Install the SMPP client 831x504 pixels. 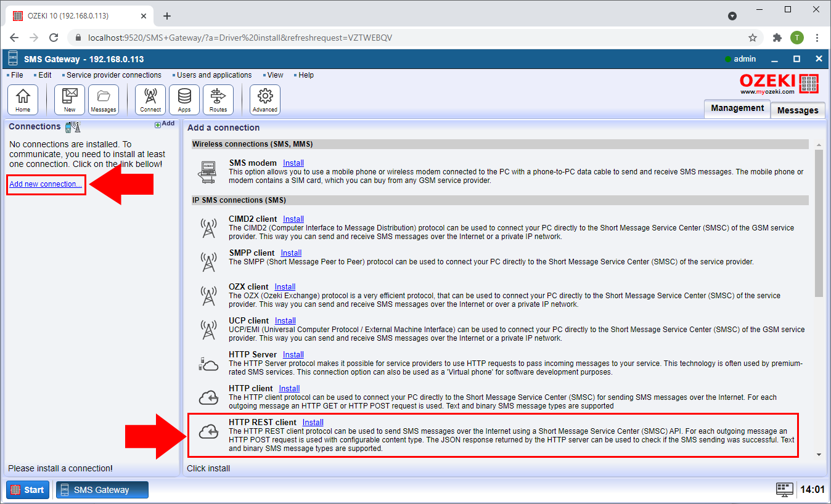point(291,253)
